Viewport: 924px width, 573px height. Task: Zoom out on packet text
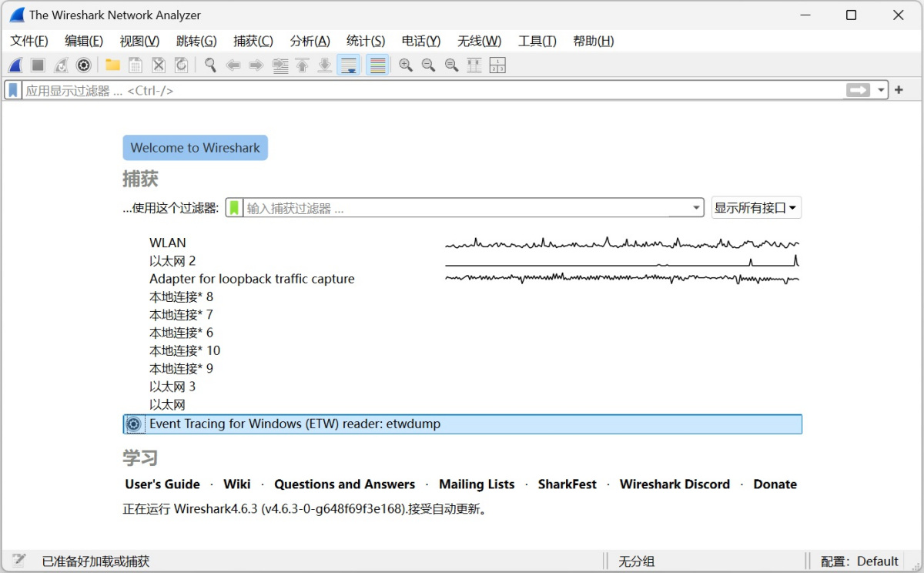[x=428, y=65]
